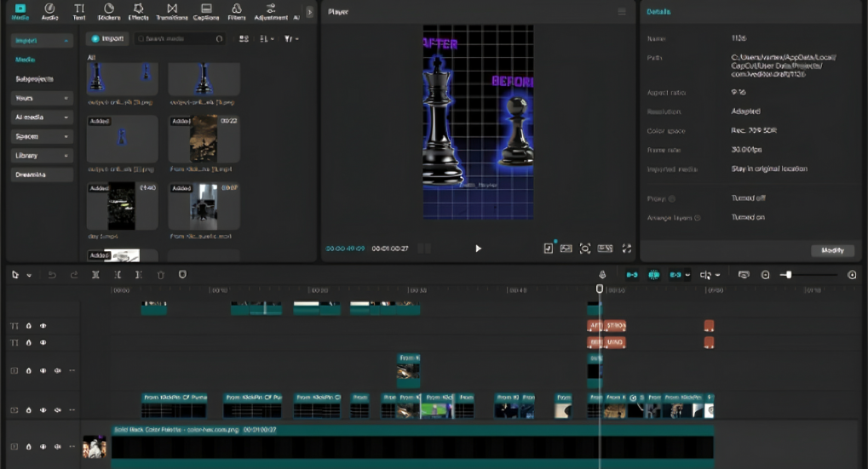The image size is (868, 469).
Task: Open the Audio tab in the top toolbar
Action: point(49,12)
